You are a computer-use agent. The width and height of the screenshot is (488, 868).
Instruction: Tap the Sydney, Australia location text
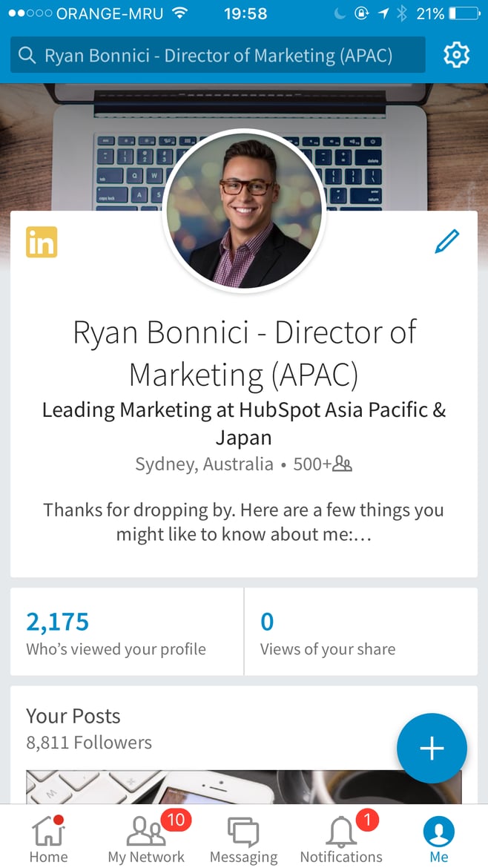coord(204,464)
